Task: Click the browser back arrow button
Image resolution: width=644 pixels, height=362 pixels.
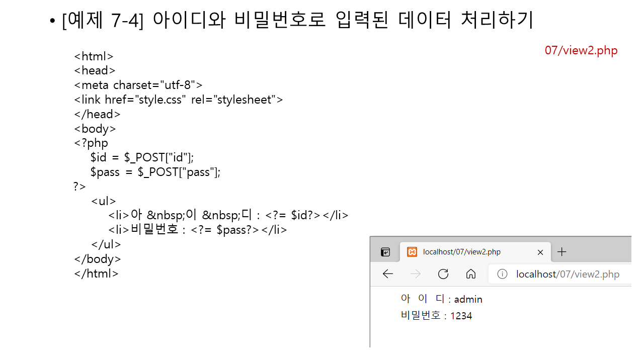Action: coord(387,274)
